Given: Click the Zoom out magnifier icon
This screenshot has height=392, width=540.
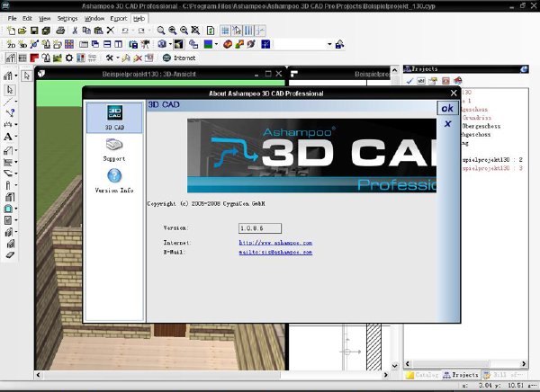Looking at the screenshot, I should 184,31.
